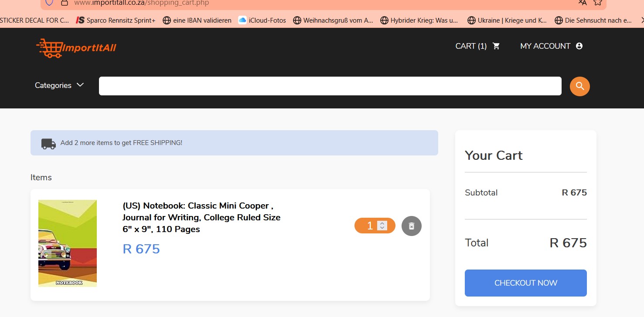Screen dimensions: 644x317
Task: Click the orange search magnifier button
Action: [x=579, y=86]
